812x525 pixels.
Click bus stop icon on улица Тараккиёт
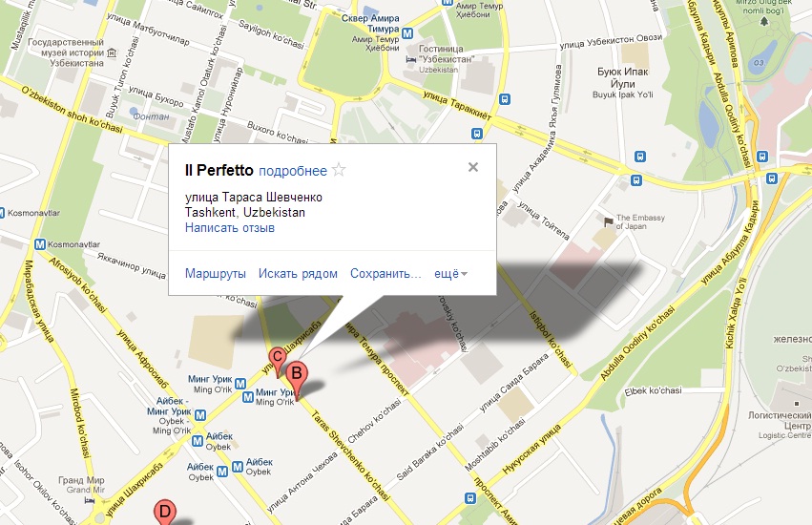(x=505, y=98)
